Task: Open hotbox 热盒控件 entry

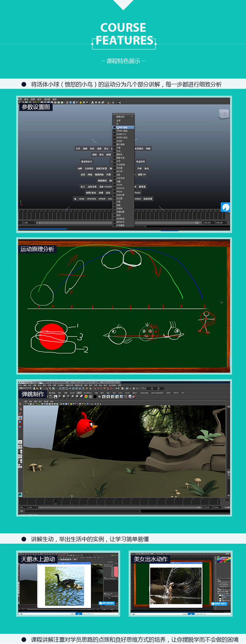Action: click(x=140, y=162)
